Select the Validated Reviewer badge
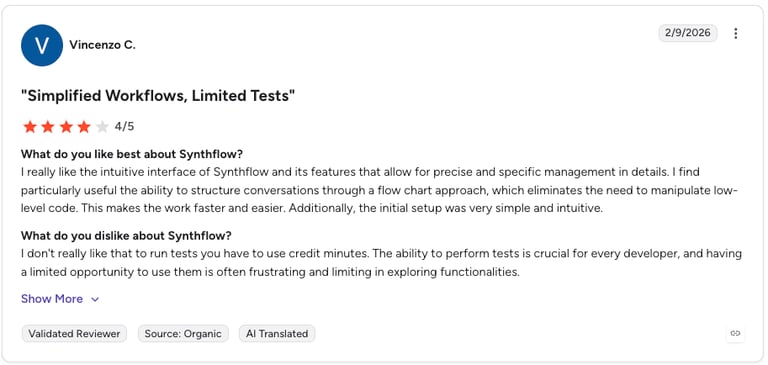 [74, 334]
